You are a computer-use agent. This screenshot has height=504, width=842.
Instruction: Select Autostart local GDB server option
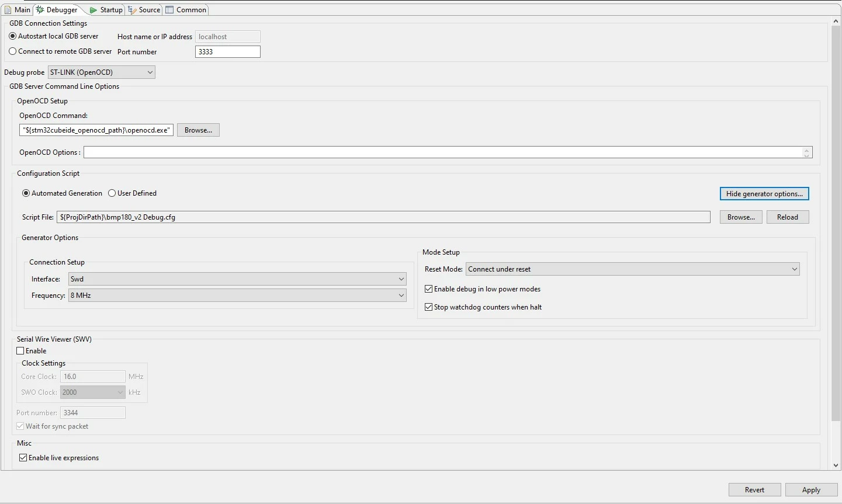(54, 36)
